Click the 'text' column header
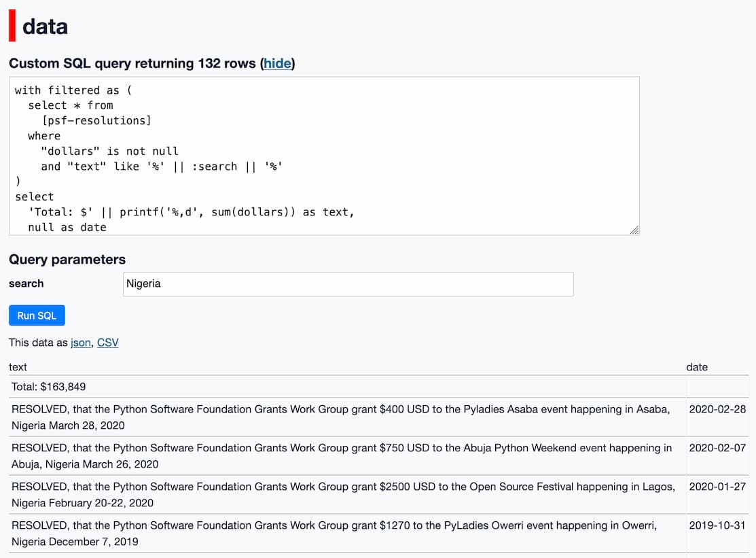 18,367
